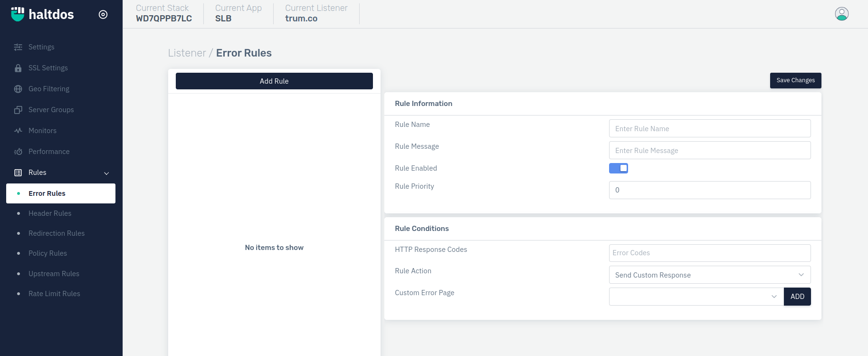Click the target circle icon beside haltdos
This screenshot has height=356, width=868.
click(x=103, y=14)
